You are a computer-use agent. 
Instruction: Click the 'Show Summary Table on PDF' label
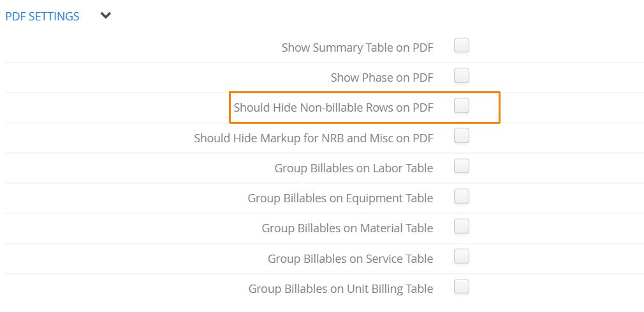tap(357, 48)
